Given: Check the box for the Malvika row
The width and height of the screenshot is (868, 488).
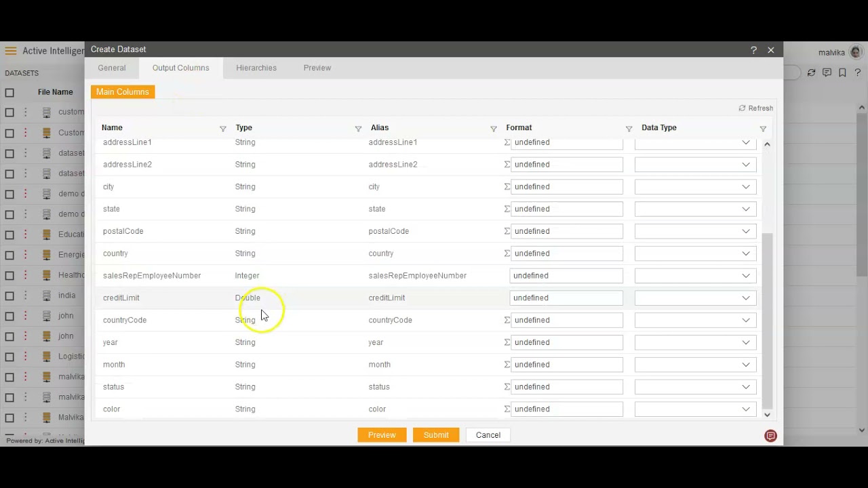Looking at the screenshot, I should (x=9, y=418).
